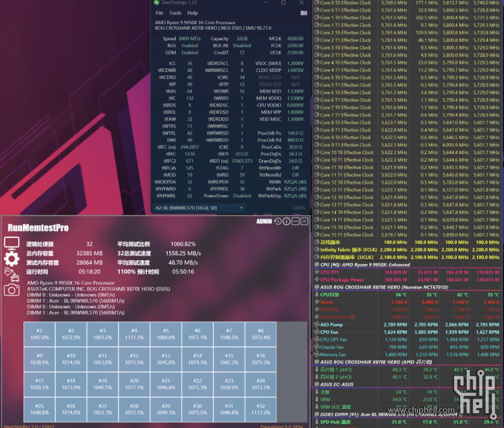Click the tag and flame icon in RunMemtestPro
Image resolution: width=504 pixels, height=428 pixels.
coord(11,274)
